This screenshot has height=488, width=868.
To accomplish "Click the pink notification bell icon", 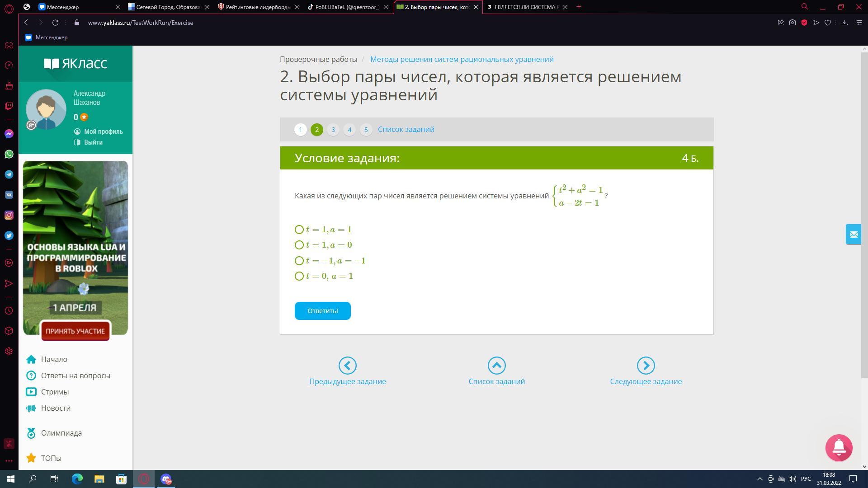I will (839, 447).
